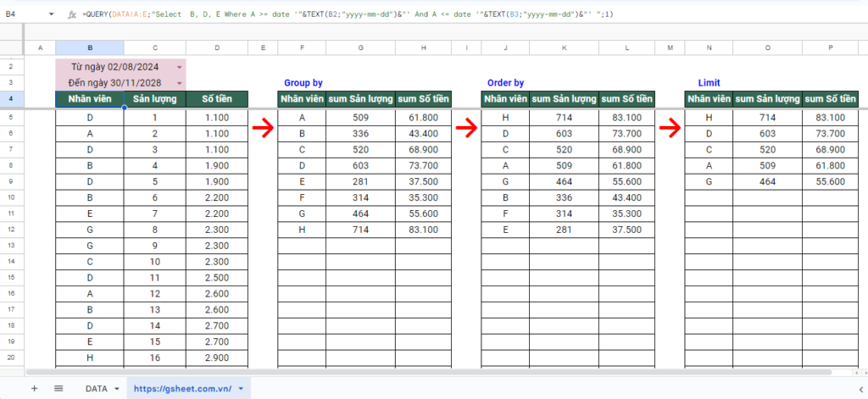Click the horizontal scrollbar thumb
This screenshot has height=399, width=868.
[x=429, y=373]
